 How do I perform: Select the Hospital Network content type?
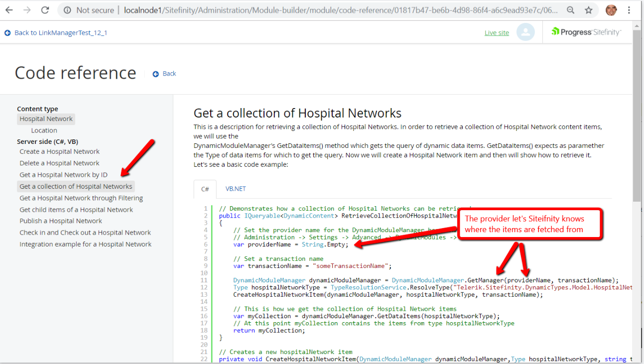(46, 119)
